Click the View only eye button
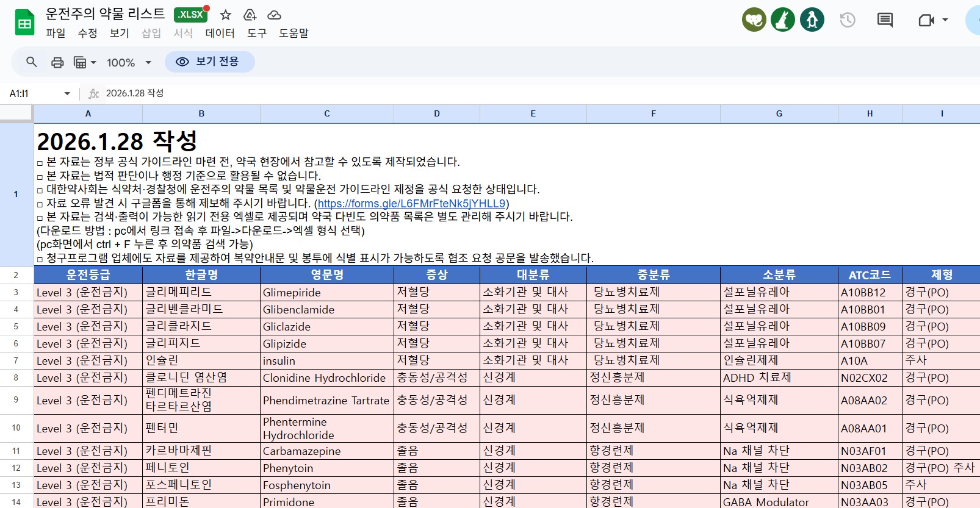Image resolution: width=980 pixels, height=508 pixels. 209,62
